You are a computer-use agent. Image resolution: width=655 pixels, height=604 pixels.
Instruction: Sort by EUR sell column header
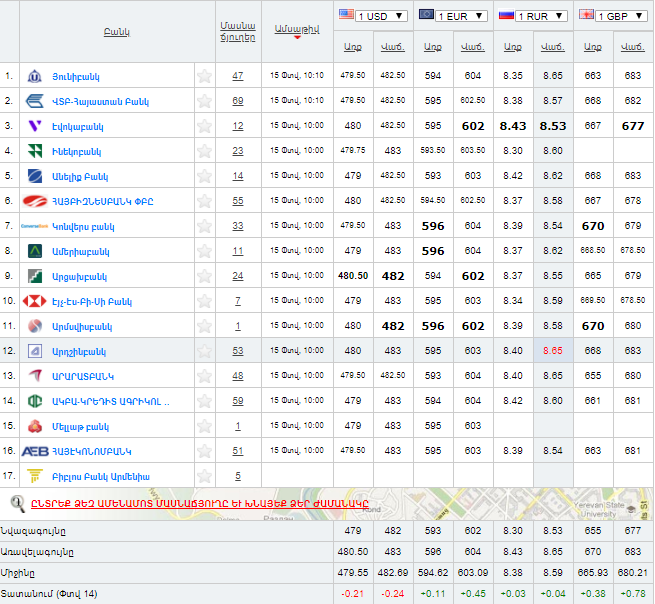473,47
